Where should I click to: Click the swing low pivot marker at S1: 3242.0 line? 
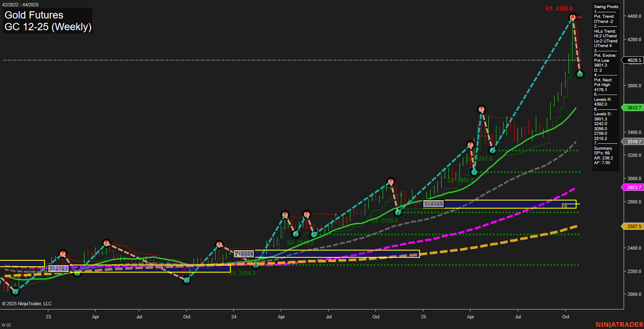click(493, 150)
